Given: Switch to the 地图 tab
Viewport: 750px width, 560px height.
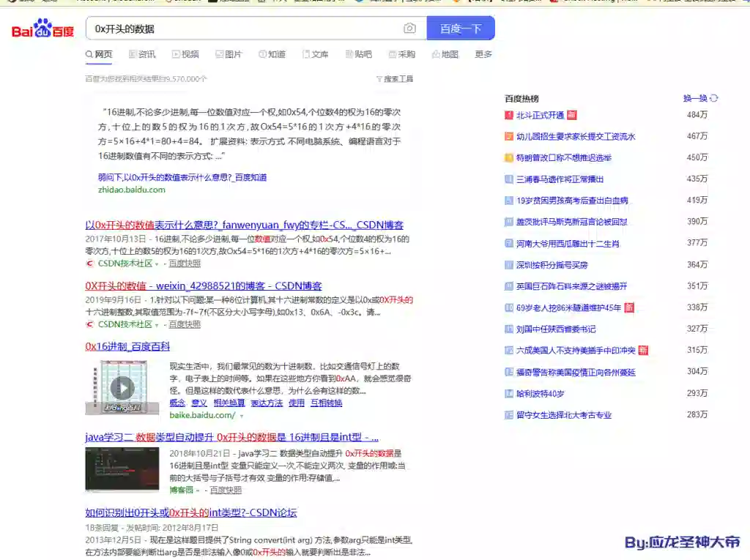Looking at the screenshot, I should pos(445,54).
